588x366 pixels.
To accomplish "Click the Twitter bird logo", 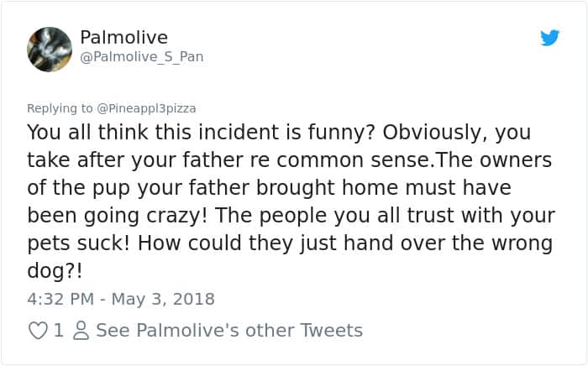I will click(549, 38).
